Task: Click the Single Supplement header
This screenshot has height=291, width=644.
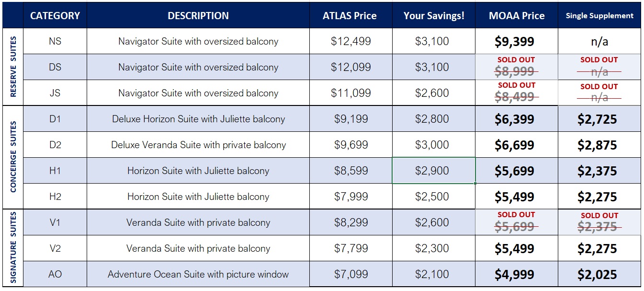Action: (599, 15)
